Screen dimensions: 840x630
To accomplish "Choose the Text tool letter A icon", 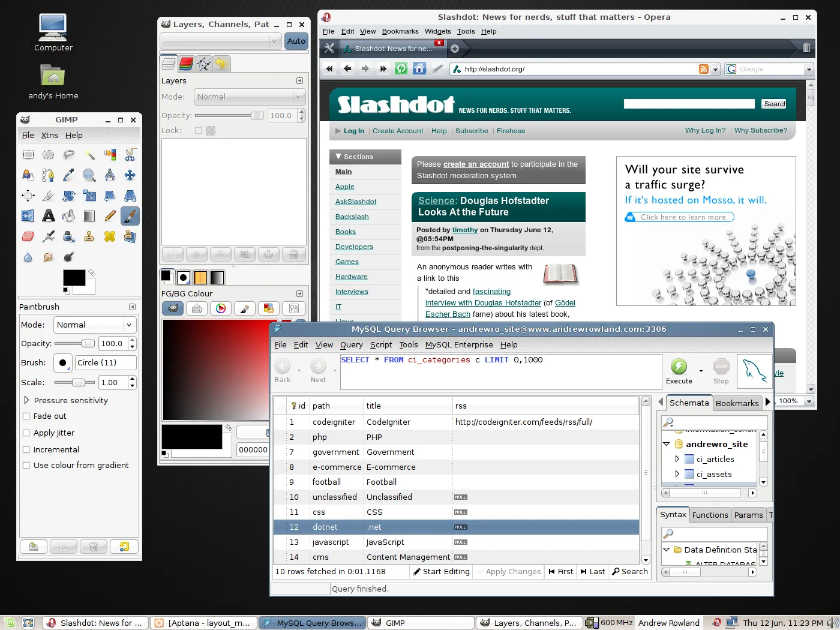I will pos(49,216).
